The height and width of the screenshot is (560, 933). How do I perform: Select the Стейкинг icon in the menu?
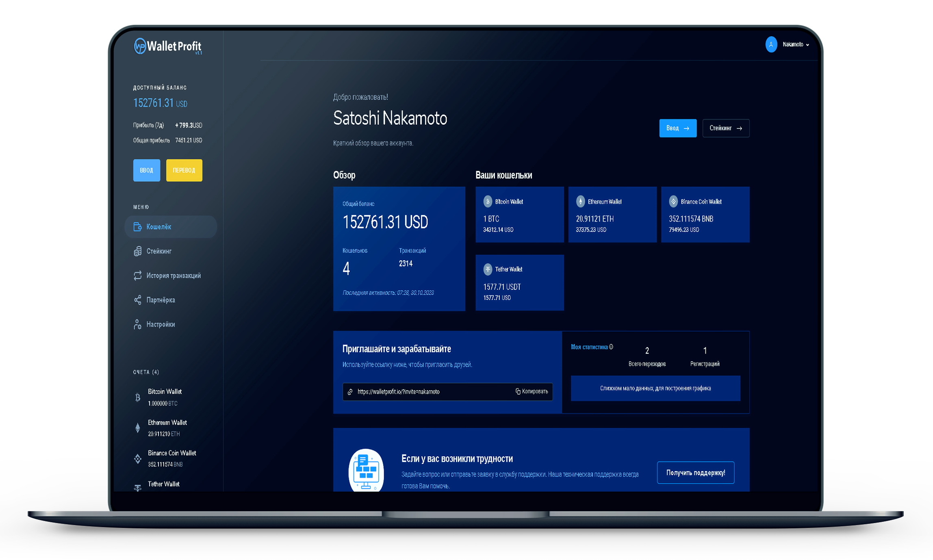[138, 251]
